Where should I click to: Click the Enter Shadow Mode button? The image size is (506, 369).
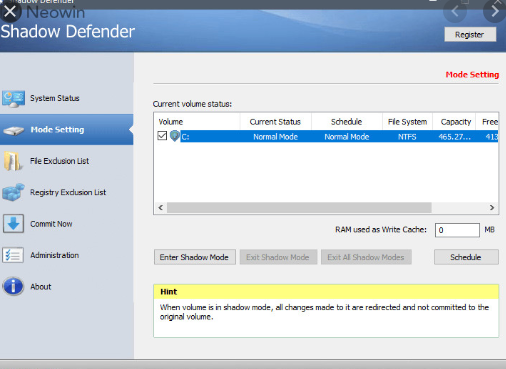[195, 257]
